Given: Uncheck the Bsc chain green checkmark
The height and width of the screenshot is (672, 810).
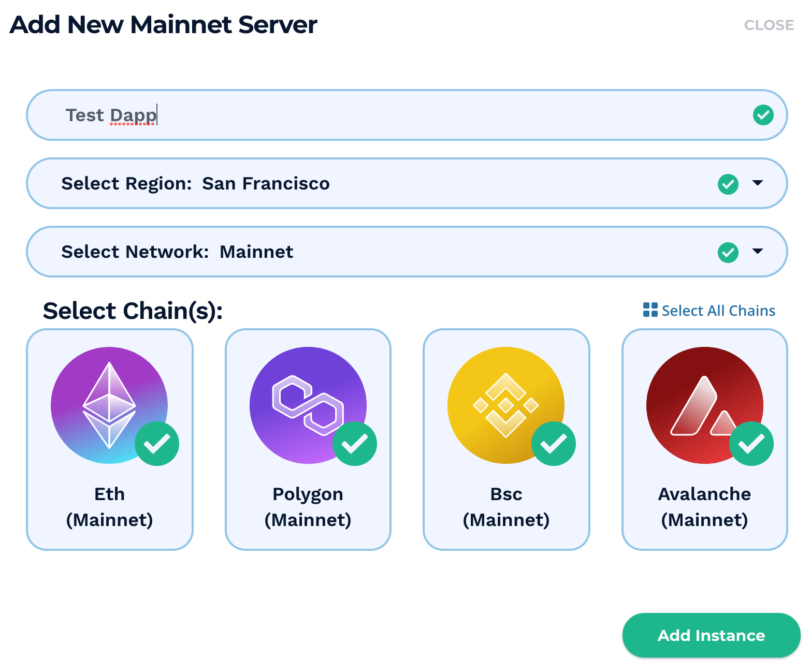Looking at the screenshot, I should [x=554, y=444].
